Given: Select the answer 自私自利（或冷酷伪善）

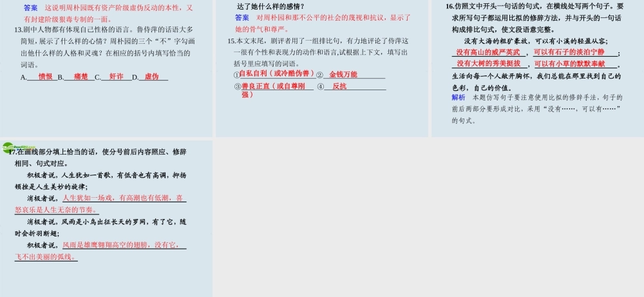Looking at the screenshot, I should 277,74.
